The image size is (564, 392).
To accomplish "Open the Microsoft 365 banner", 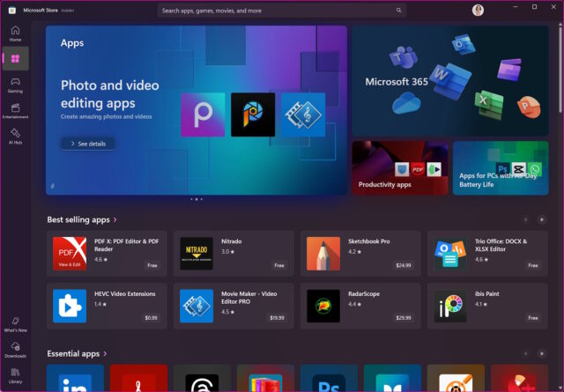I will (449, 81).
